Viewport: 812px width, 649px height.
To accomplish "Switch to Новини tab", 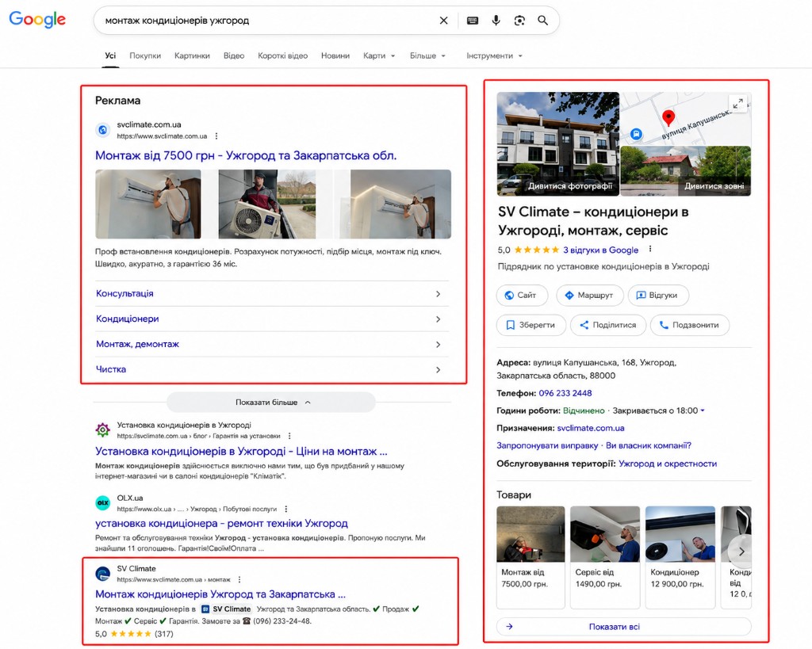I will pos(335,56).
